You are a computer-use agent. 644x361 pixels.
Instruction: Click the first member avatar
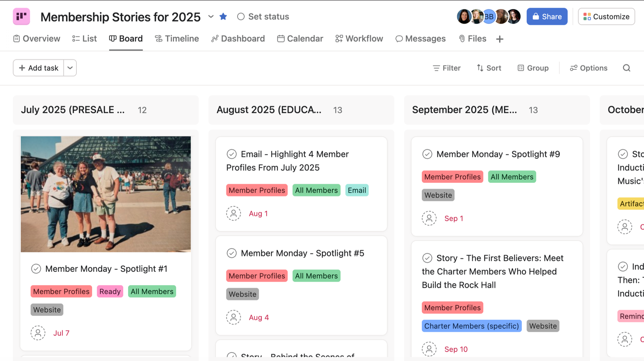click(464, 17)
